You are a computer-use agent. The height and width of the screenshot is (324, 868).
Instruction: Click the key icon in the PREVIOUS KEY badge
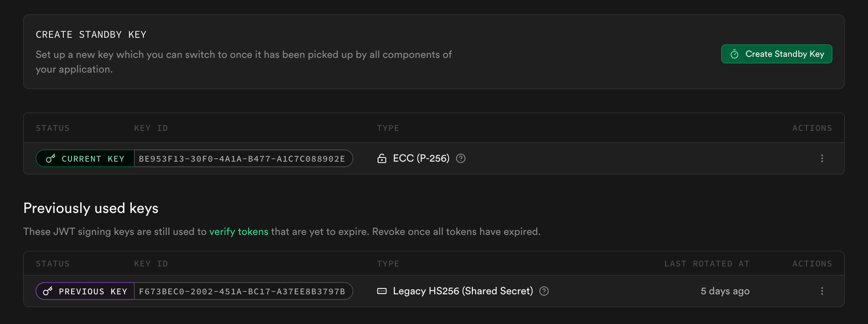[x=47, y=291]
